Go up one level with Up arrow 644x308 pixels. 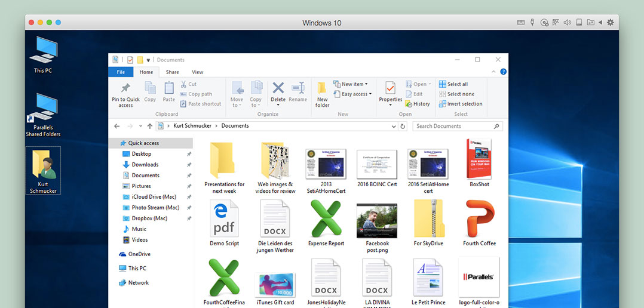pyautogui.click(x=149, y=127)
